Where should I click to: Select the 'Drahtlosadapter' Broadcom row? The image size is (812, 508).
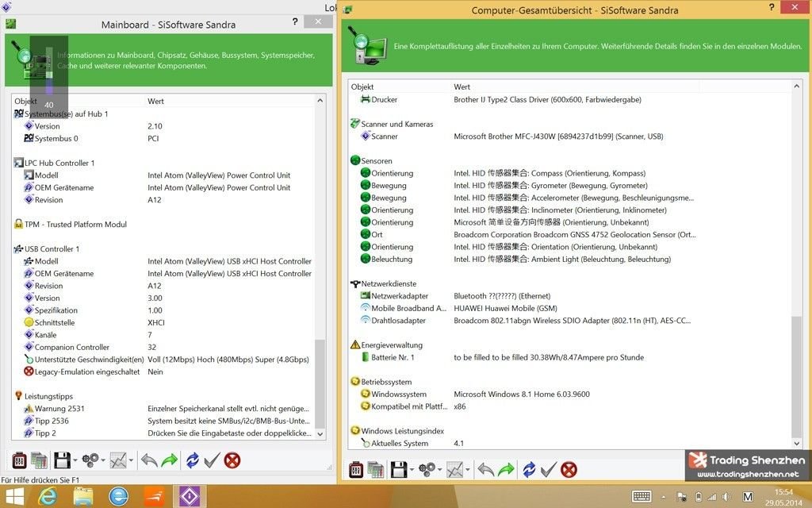click(x=570, y=321)
